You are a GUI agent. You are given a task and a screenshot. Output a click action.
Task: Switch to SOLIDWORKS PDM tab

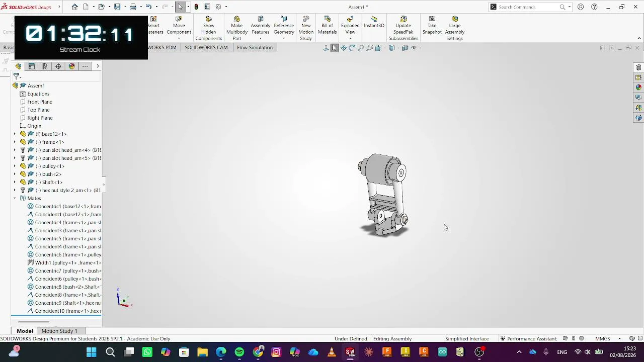[163, 47]
